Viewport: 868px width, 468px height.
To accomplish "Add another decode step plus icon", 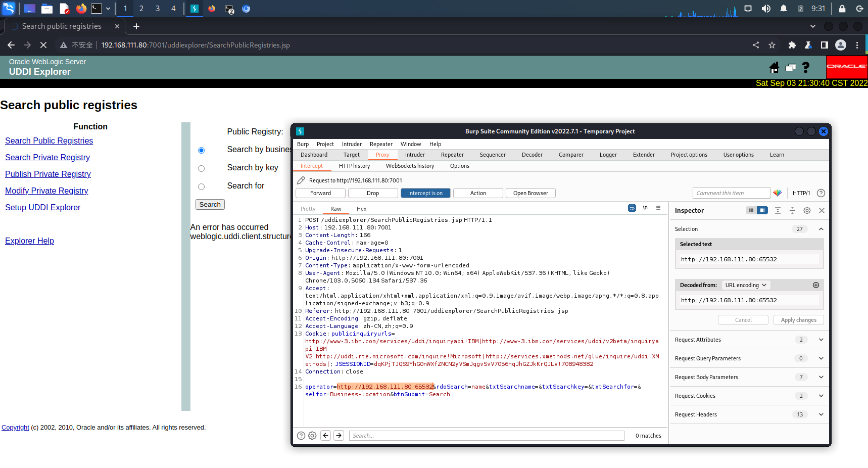I will (815, 285).
